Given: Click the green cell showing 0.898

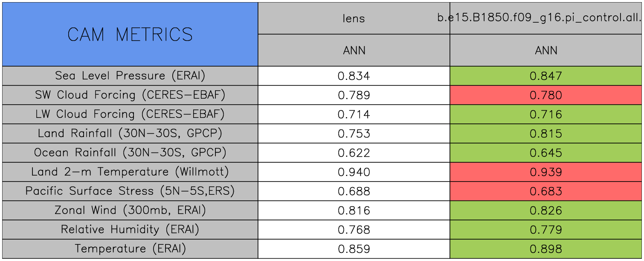Looking at the screenshot, I should (546, 249).
